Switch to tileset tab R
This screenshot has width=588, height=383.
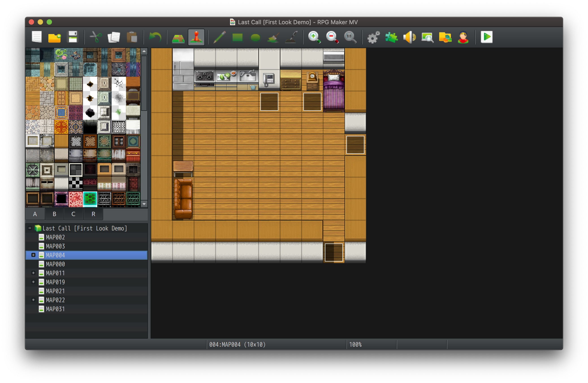coord(93,214)
